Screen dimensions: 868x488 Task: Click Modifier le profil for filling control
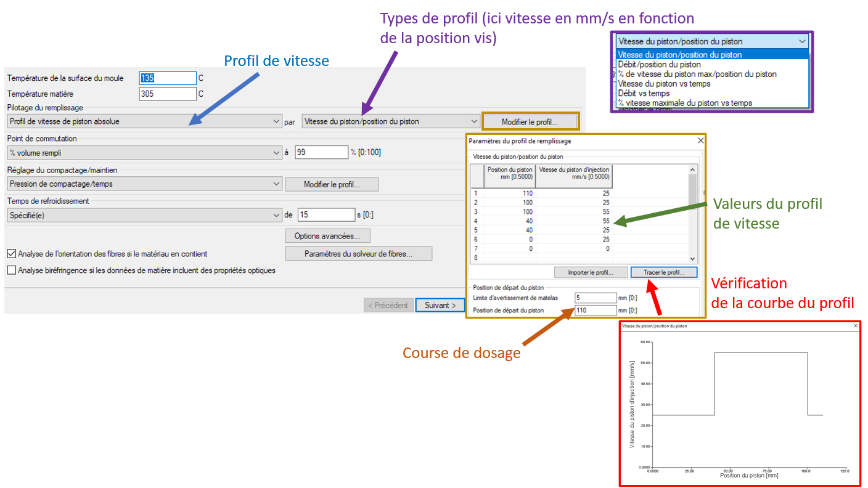[530, 122]
